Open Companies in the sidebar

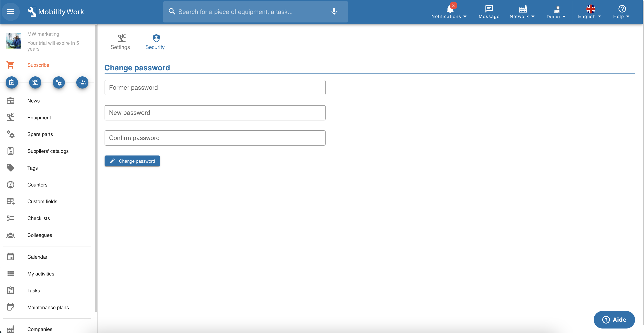40,329
